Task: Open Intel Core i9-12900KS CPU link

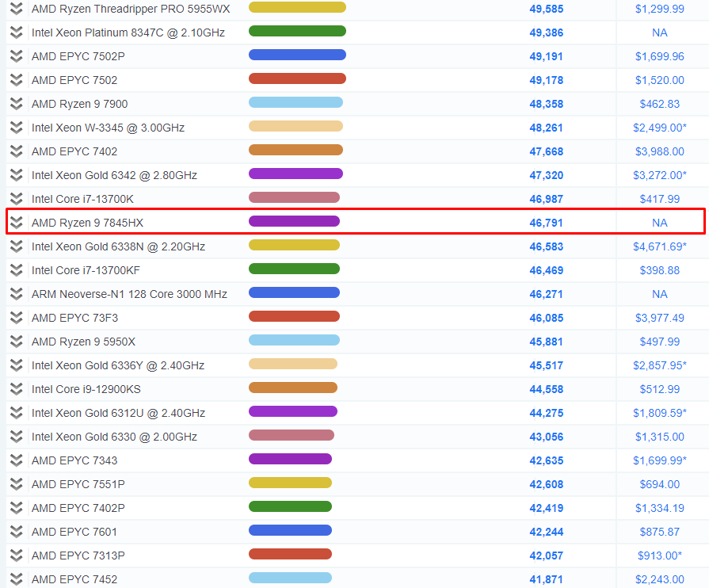Action: tap(86, 389)
